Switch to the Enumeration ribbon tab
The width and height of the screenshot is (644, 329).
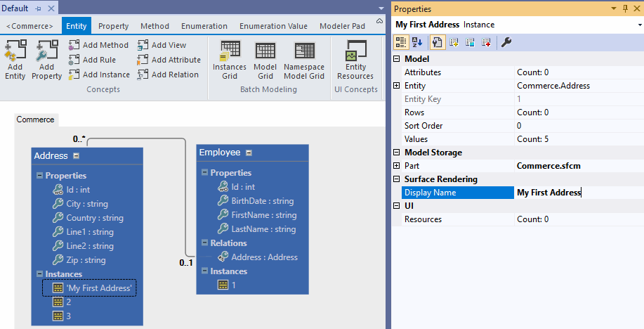(x=204, y=26)
